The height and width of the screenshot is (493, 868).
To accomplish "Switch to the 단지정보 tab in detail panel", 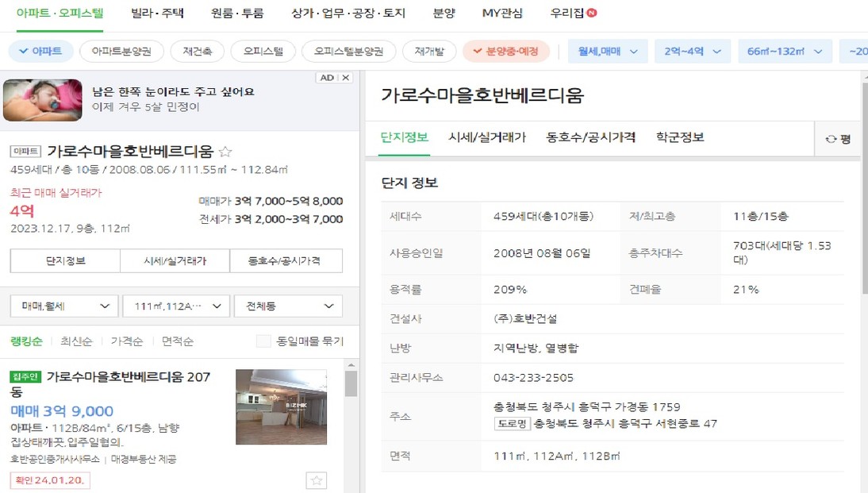I will point(404,137).
